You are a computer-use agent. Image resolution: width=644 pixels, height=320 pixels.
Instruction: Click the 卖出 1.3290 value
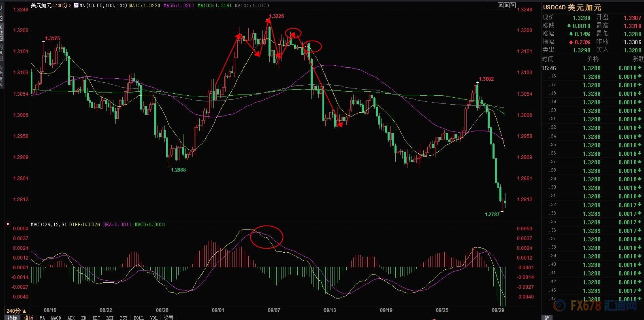(581, 50)
